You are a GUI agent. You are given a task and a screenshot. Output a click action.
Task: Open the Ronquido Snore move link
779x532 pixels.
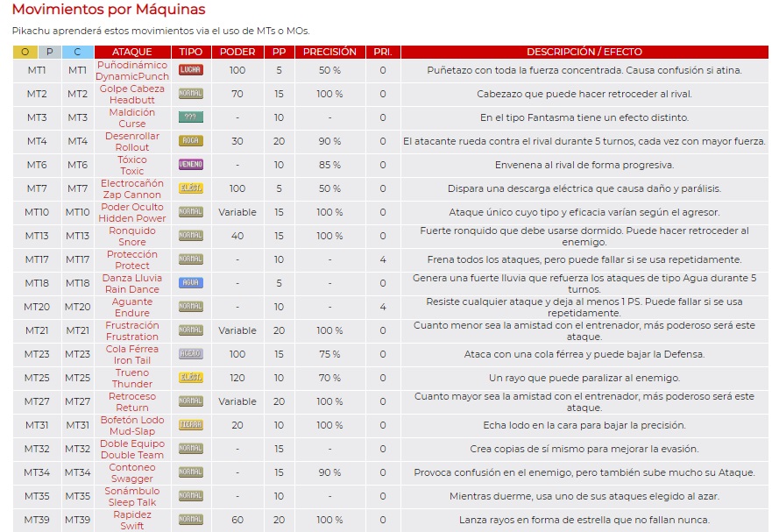coord(132,236)
